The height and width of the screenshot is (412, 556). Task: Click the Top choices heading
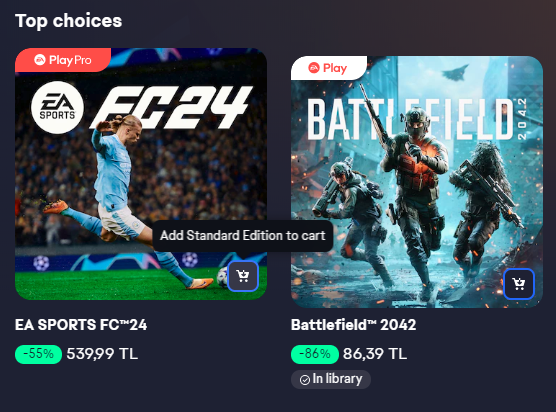[x=68, y=21]
